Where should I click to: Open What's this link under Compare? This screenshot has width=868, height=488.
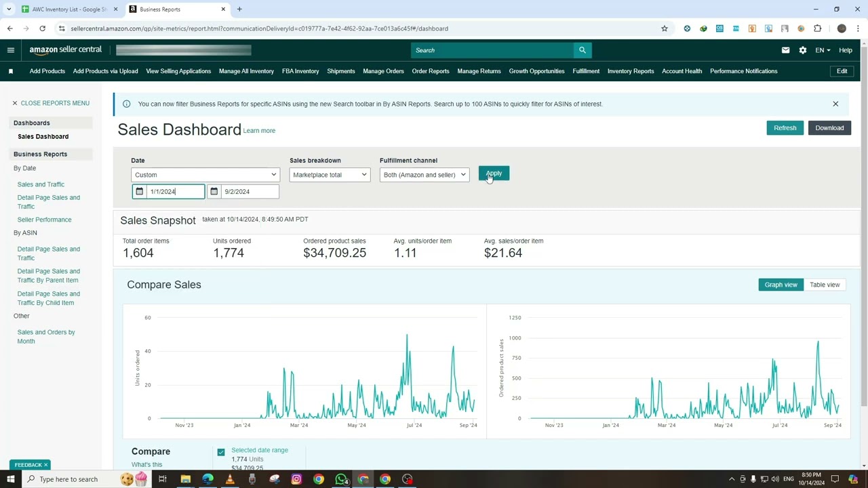146,465
